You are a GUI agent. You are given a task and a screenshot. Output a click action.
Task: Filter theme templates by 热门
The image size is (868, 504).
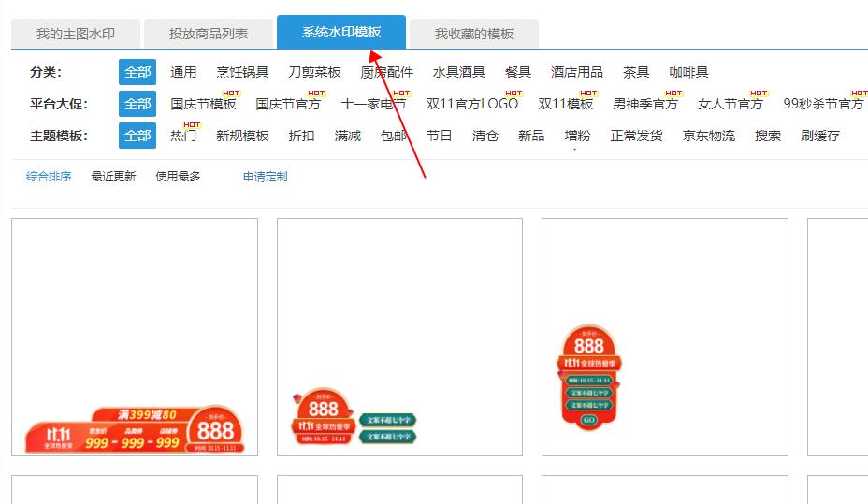pos(183,136)
